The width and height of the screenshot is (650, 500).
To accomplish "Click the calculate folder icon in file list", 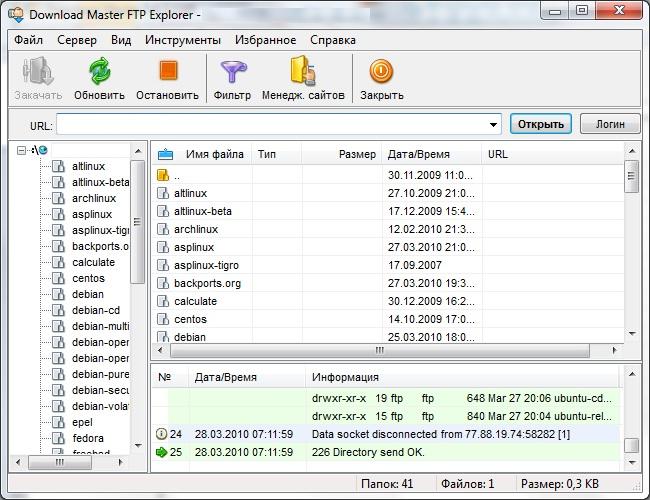I will tap(163, 301).
